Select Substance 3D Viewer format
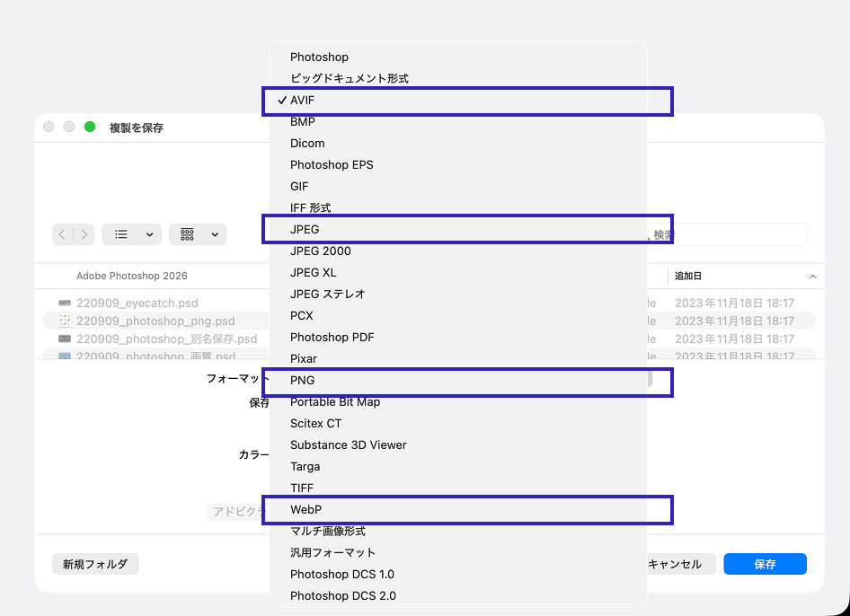The width and height of the screenshot is (850, 616). pyautogui.click(x=348, y=445)
